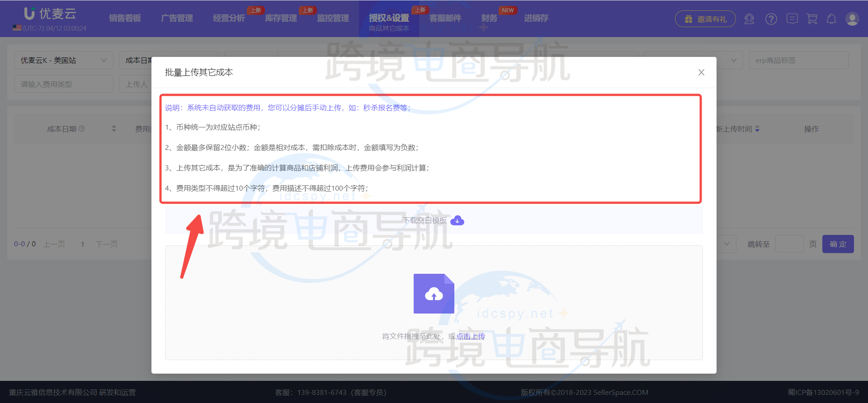Open the 库存管理 menu
The image size is (868, 403).
tap(281, 18)
